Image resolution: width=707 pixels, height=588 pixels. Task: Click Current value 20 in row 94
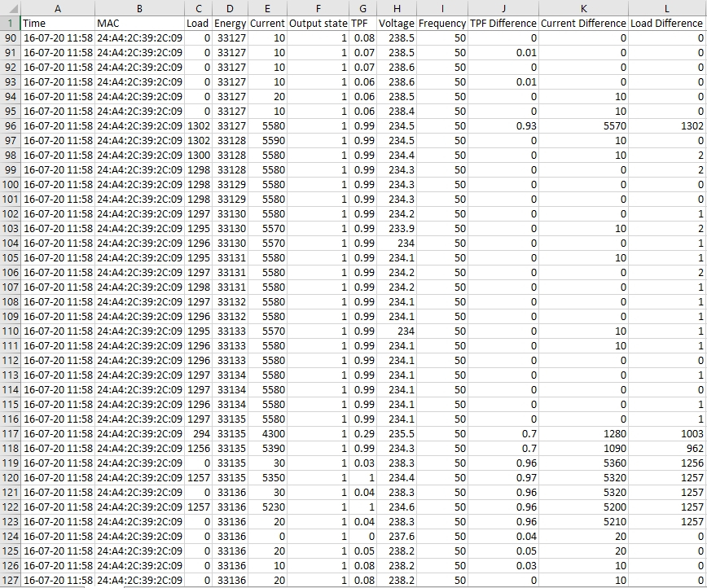267,96
